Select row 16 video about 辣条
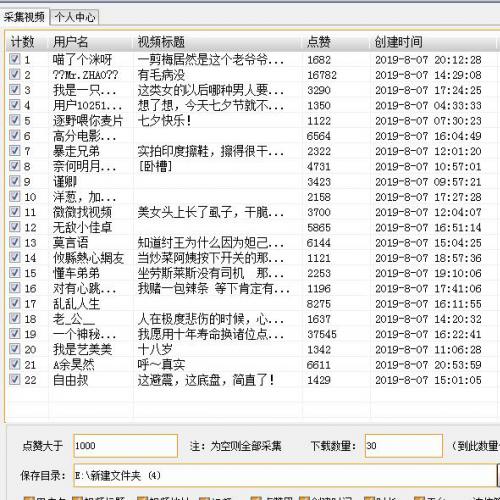Viewport: 500px width, 500px height. (x=252, y=288)
